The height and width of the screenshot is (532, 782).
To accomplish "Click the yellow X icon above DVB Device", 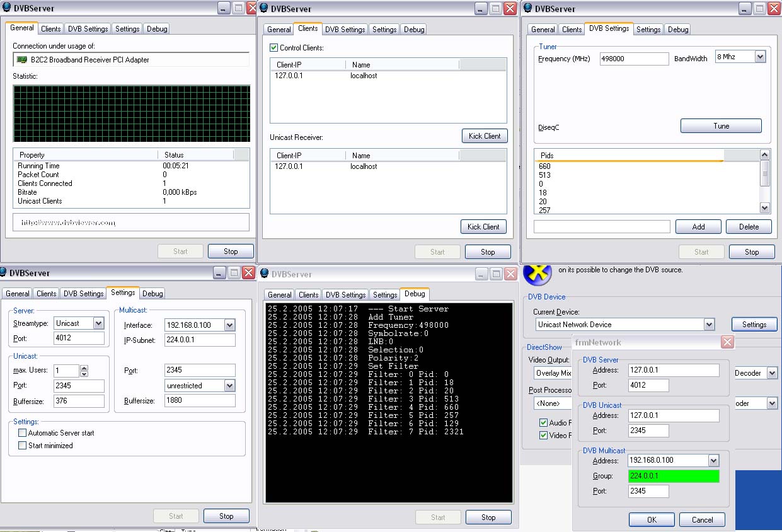I will [x=537, y=273].
